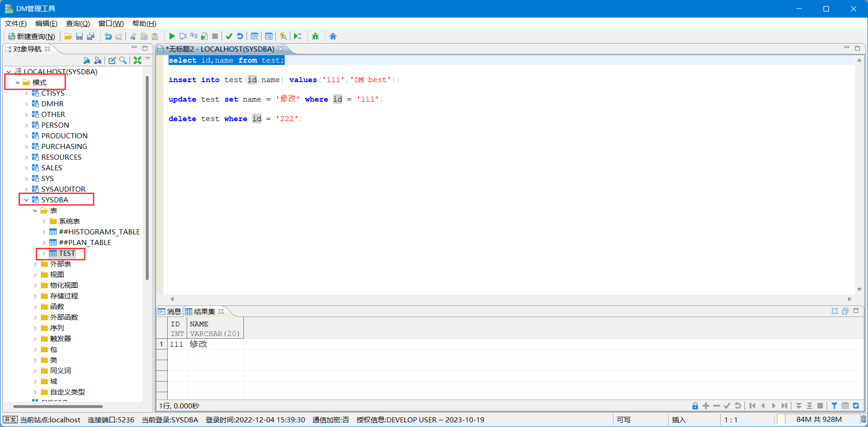The width and height of the screenshot is (868, 427).
Task: Click the green collapse-all icon in navigator
Action: tap(137, 60)
